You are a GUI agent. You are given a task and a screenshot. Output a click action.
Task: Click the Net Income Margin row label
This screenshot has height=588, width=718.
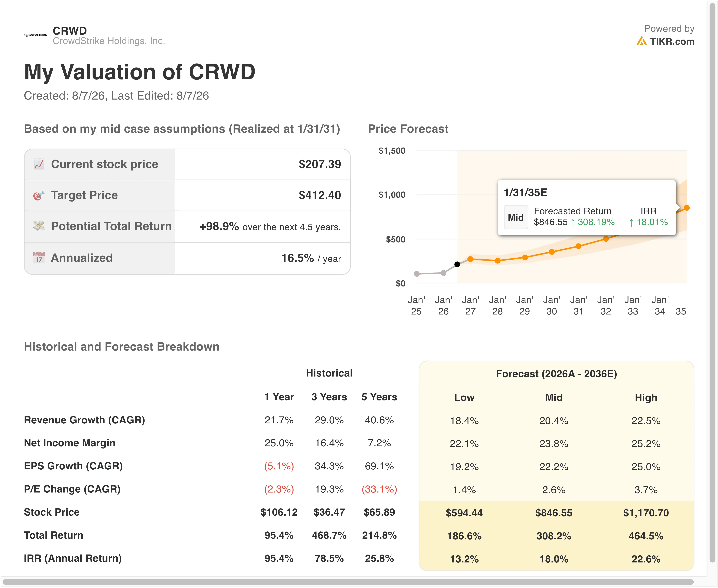point(69,443)
